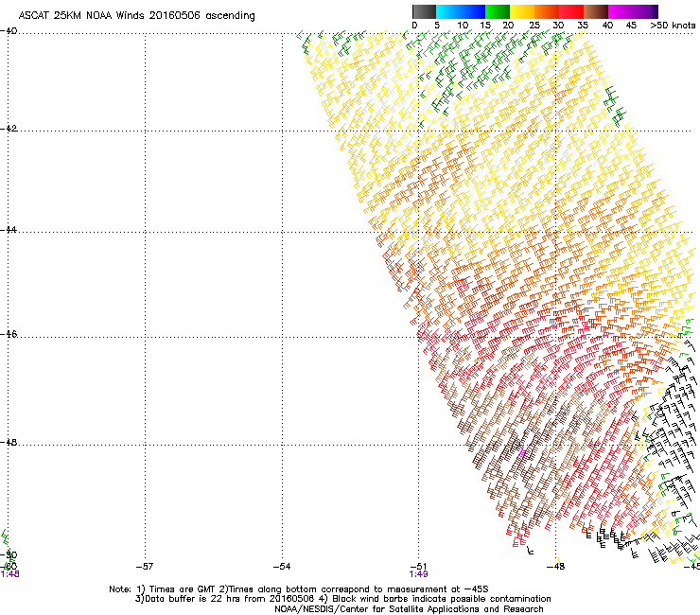Select the cyan-blue 5-15 knots legend segment
This screenshot has width=700, height=615.
pyautogui.click(x=461, y=11)
